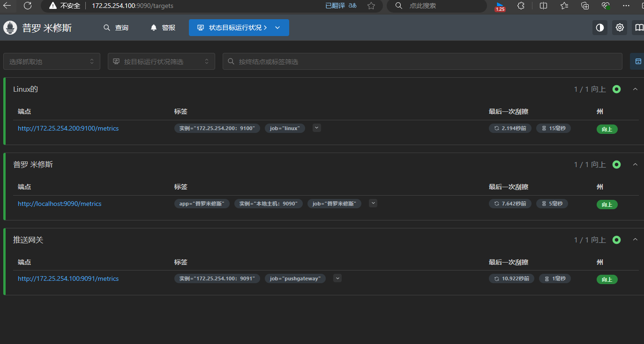Select the 实例="172.25.254.200: 9100" label
644x344 pixels.
click(x=217, y=128)
